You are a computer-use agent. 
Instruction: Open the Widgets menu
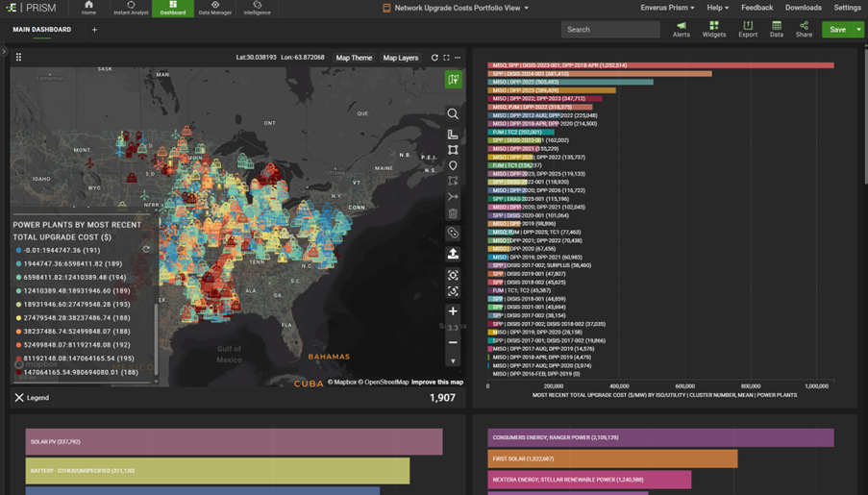(x=713, y=29)
